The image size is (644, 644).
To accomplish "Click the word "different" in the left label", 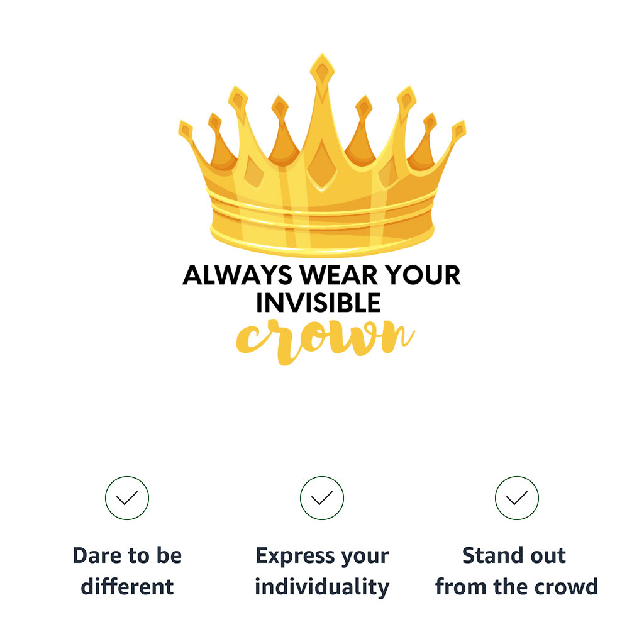I will (x=127, y=587).
